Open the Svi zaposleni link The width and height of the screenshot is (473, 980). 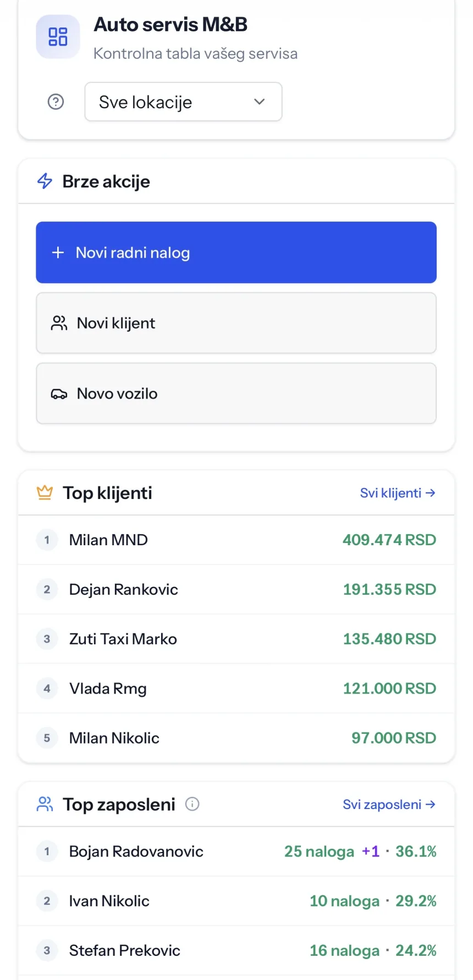(x=389, y=805)
